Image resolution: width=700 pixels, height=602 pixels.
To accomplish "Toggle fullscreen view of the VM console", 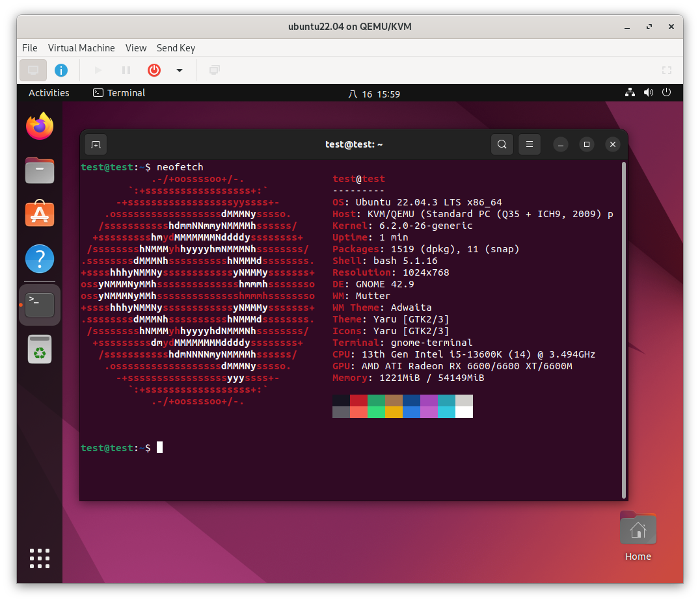I will tap(667, 70).
